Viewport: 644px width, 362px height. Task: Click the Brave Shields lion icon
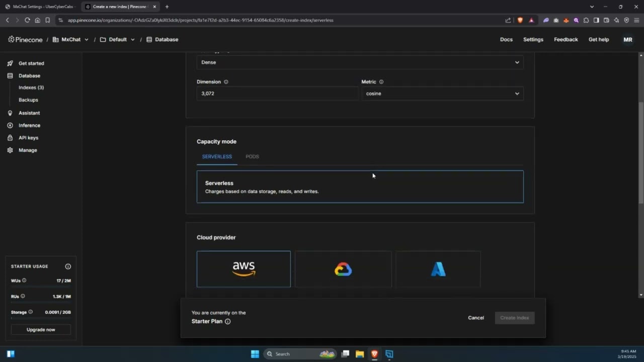[x=520, y=20]
